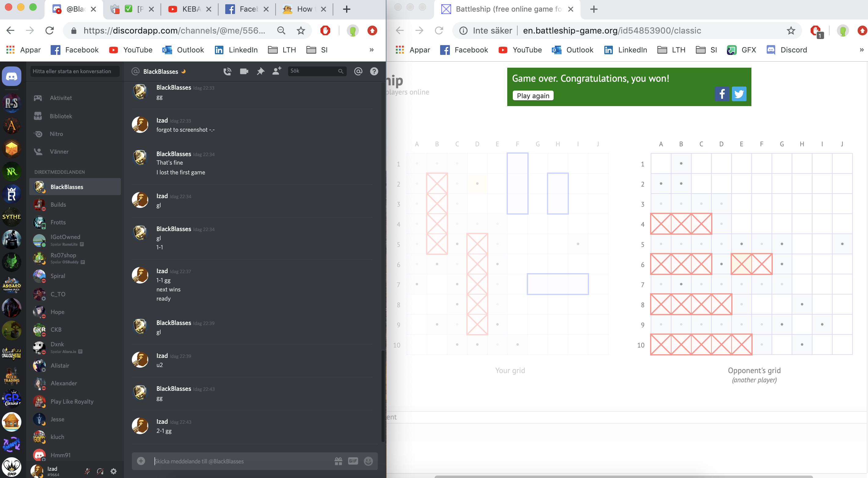Toggle microphone mute in user panel
This screenshot has height=478, width=868.
pyautogui.click(x=87, y=471)
